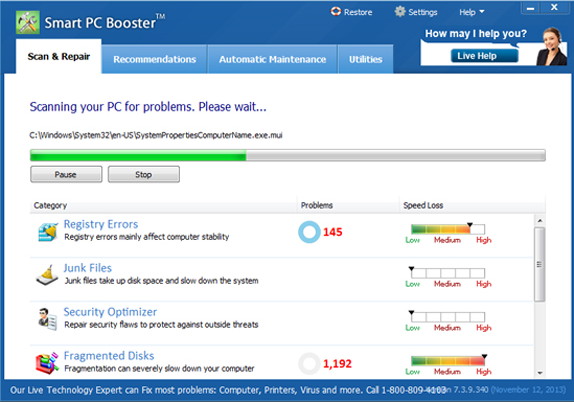Click the Security Optimizer speed loss gauge
The height and width of the screenshot is (402, 574).
[448, 317]
